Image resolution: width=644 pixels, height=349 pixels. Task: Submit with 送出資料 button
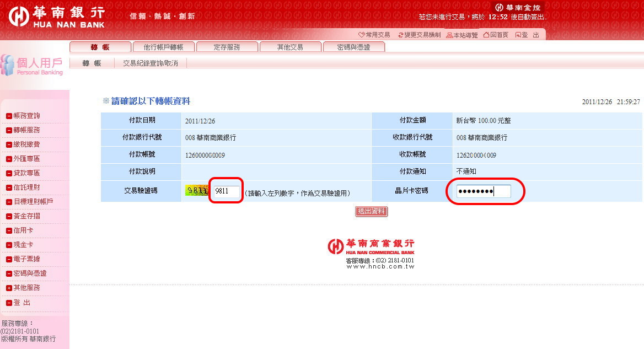[x=371, y=211]
